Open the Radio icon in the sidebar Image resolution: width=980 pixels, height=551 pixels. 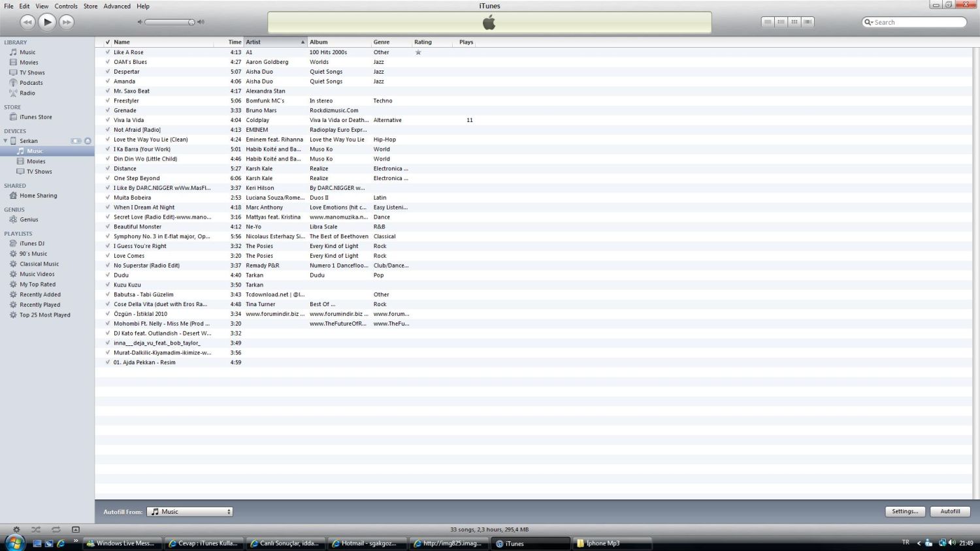click(x=13, y=93)
